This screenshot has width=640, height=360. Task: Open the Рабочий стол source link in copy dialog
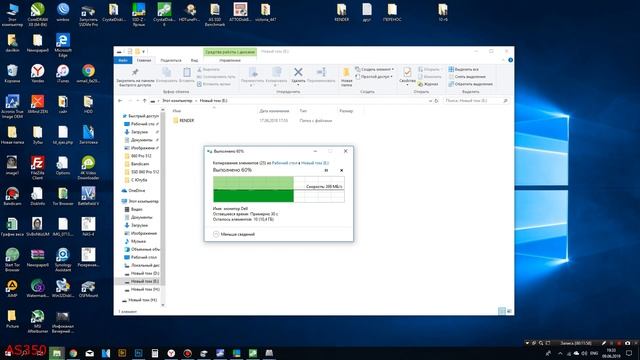tap(284, 163)
